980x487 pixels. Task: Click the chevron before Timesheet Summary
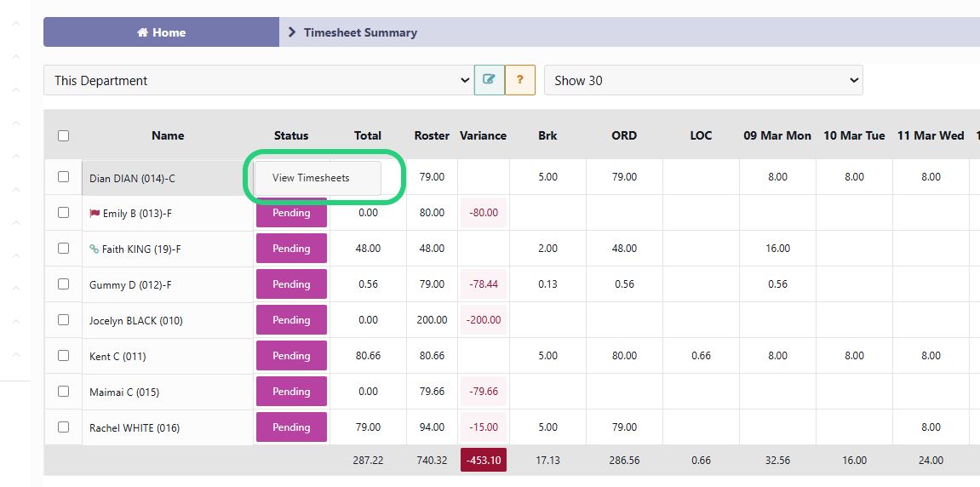[292, 32]
